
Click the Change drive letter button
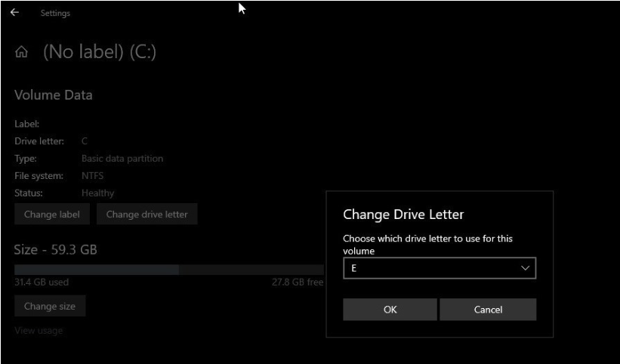pos(147,214)
